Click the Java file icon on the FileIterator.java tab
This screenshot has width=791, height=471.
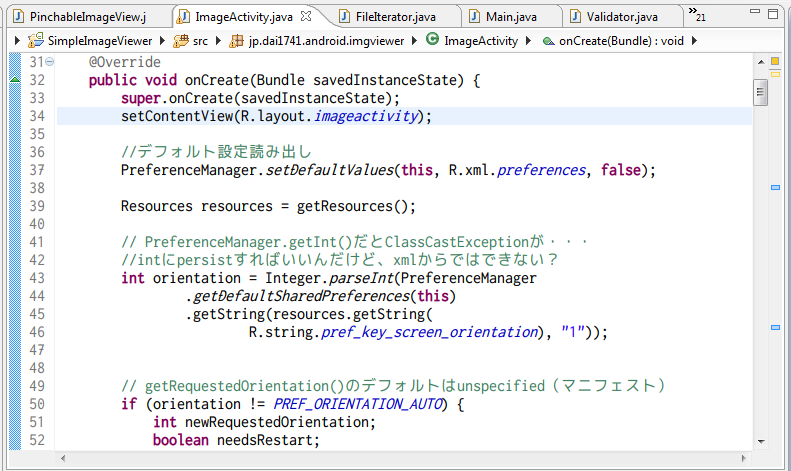(344, 17)
